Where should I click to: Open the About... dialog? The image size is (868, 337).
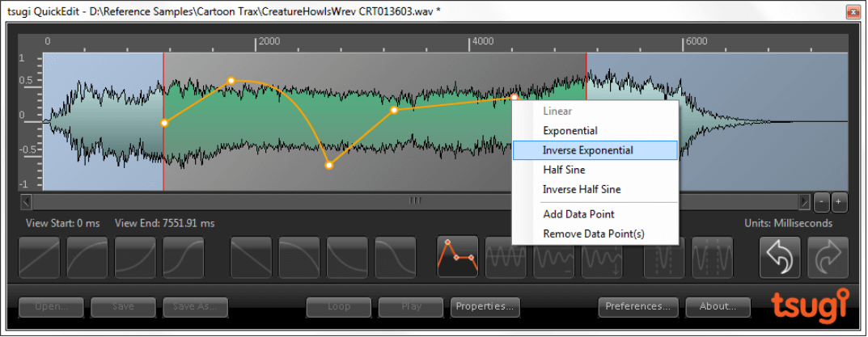click(x=718, y=306)
